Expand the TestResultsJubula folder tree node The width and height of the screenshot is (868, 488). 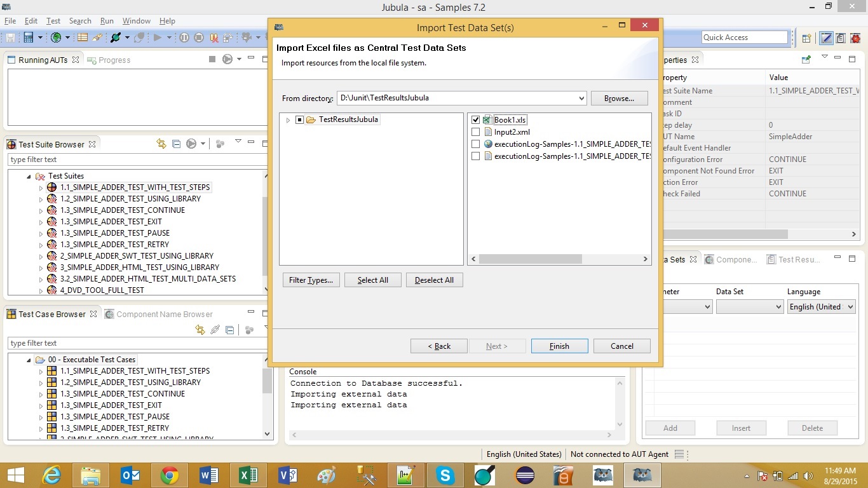click(x=288, y=120)
